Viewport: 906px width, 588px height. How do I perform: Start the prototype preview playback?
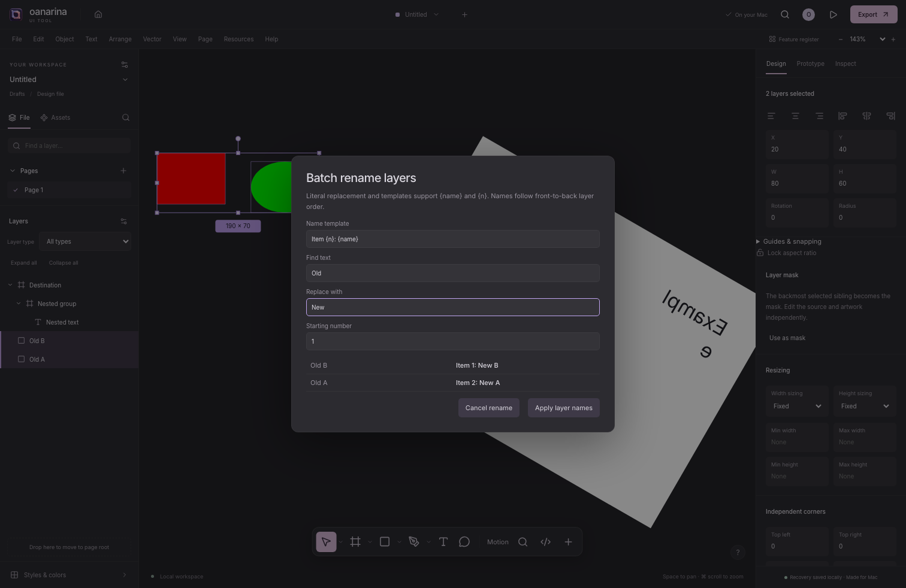[833, 14]
